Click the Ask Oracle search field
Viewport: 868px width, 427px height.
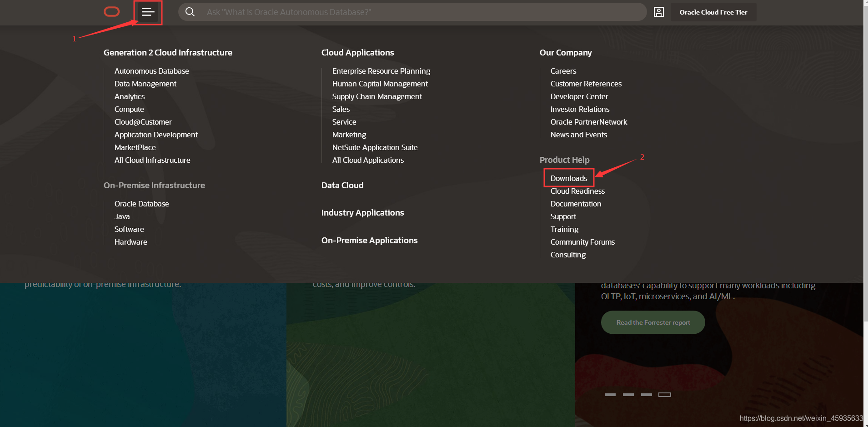(412, 12)
